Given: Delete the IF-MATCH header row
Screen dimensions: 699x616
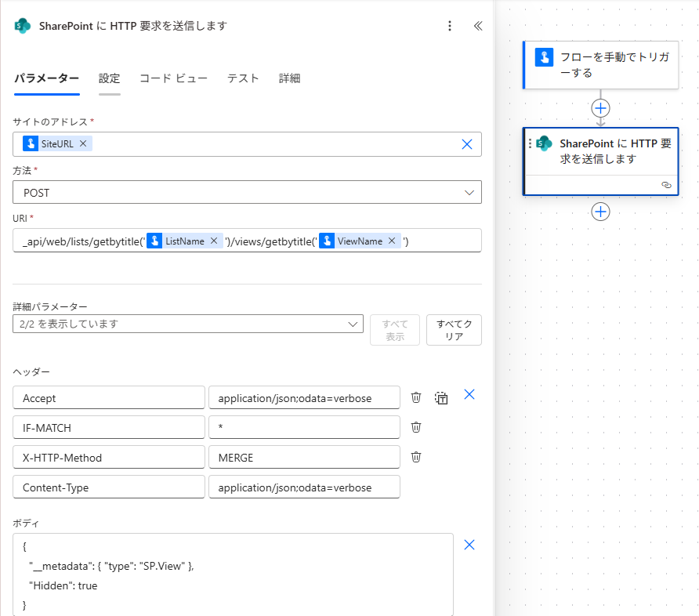Looking at the screenshot, I should click(417, 427).
